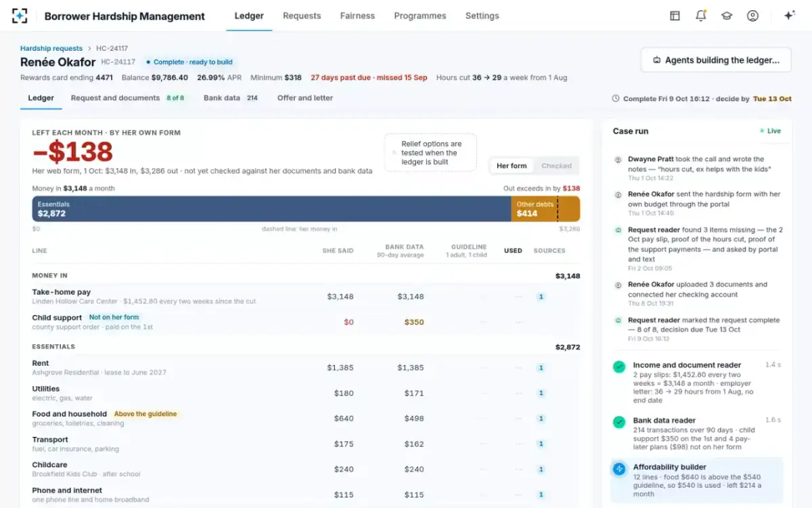
Task: Switch to Offer and letter tab
Action: coord(305,98)
